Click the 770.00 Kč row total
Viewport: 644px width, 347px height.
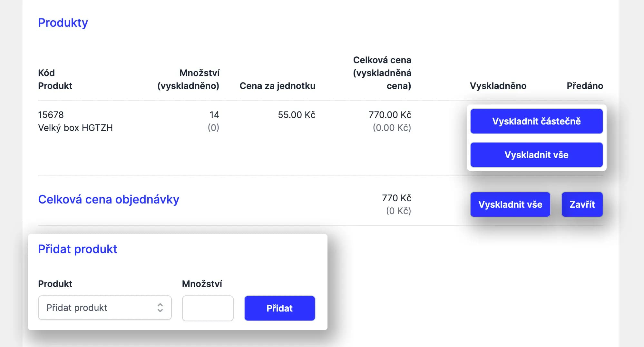390,115
